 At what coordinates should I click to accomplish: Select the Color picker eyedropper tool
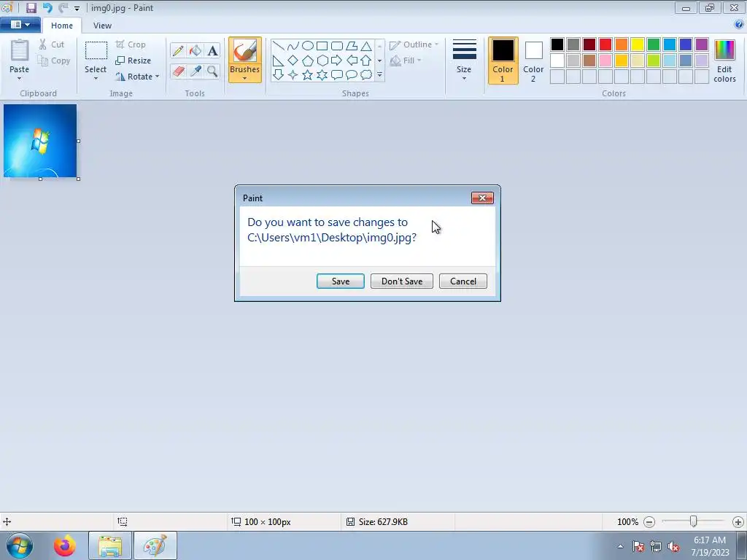[196, 71]
